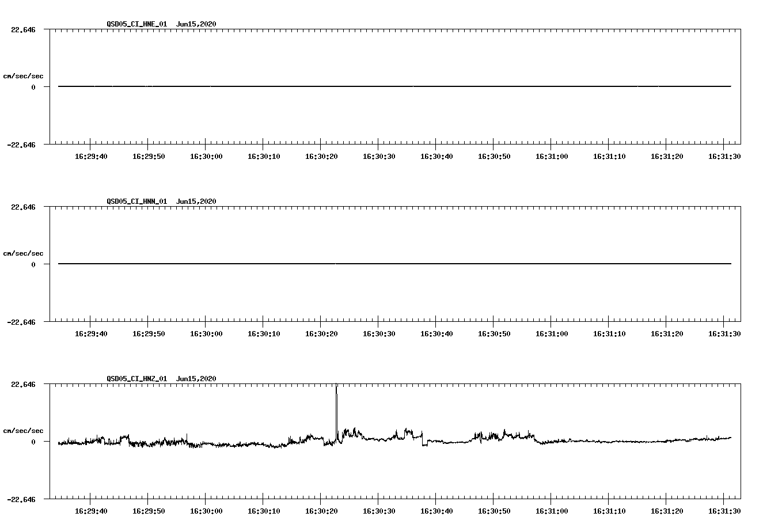Image resolution: width=782 pixels, height=532 pixels.
Task: Click 16:29:40 time label on HNE axis
Action: (91, 157)
